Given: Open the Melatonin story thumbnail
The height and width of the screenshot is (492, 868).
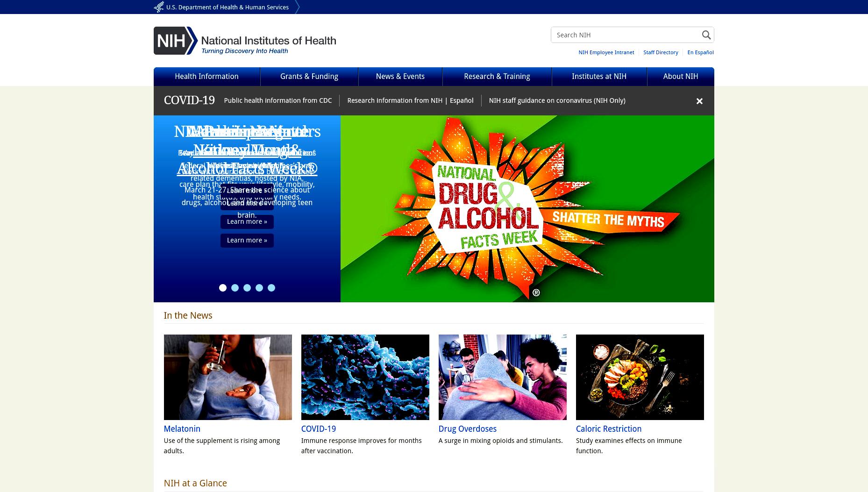Looking at the screenshot, I should click(228, 377).
